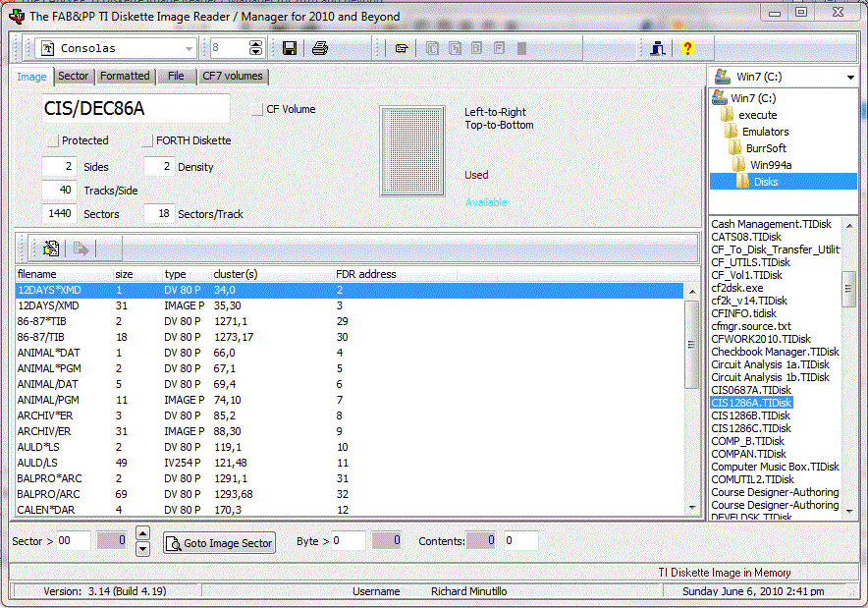
Task: Click the save diskette icon in toolbar
Action: [x=289, y=48]
